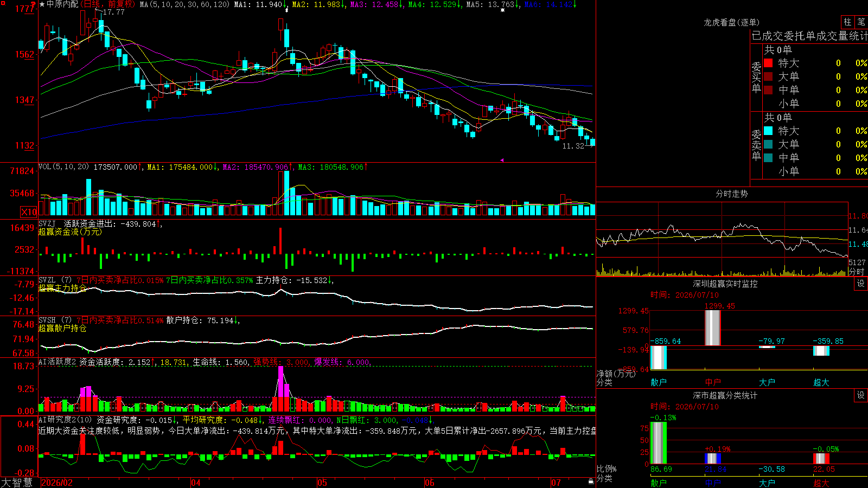Open 设 settings for 深圳超赢实时监控
Image resolution: width=868 pixels, height=488 pixels.
click(x=861, y=284)
